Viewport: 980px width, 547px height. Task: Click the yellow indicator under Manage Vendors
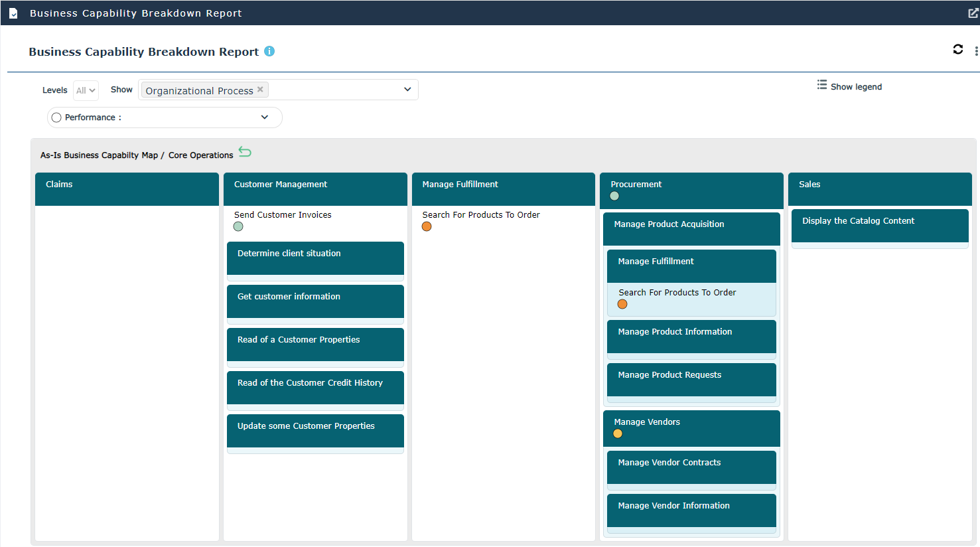coord(618,434)
